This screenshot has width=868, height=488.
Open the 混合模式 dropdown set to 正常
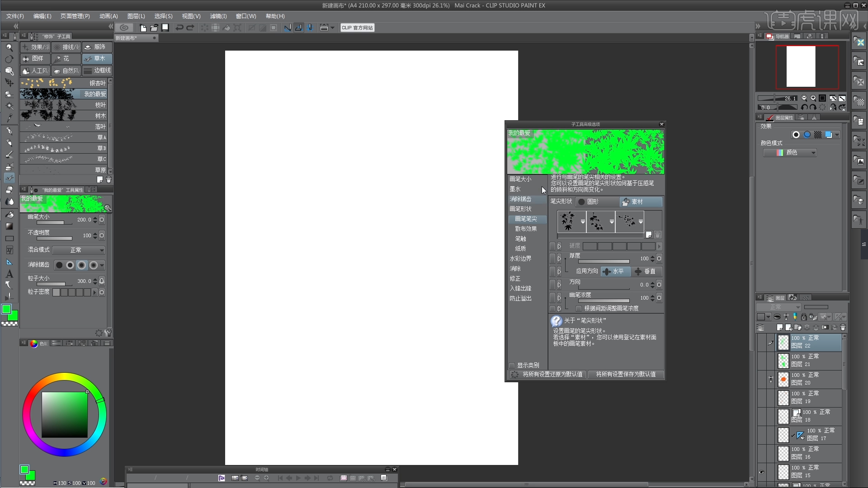[x=79, y=250]
